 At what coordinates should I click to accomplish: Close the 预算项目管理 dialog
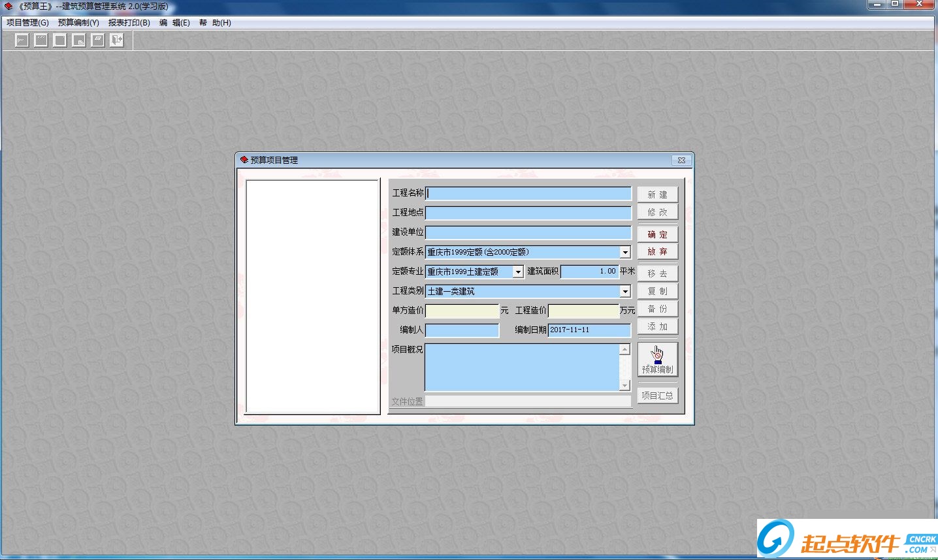[x=681, y=160]
